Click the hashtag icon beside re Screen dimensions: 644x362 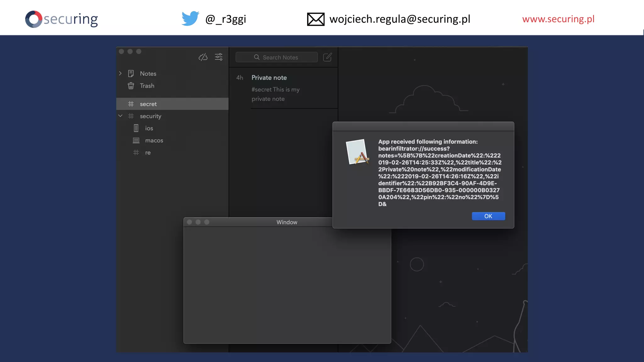coord(136,152)
